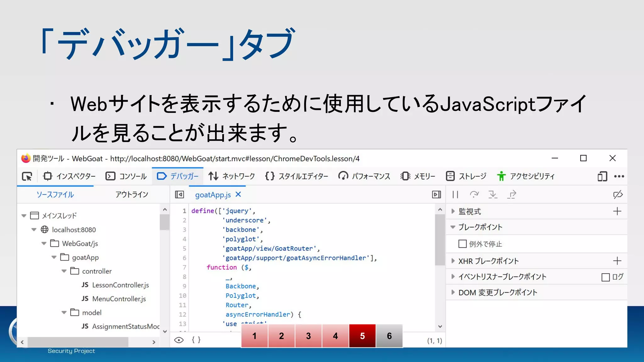Image resolution: width=644 pixels, height=362 pixels.
Task: Click the pretty print braces button
Action: coord(196,340)
